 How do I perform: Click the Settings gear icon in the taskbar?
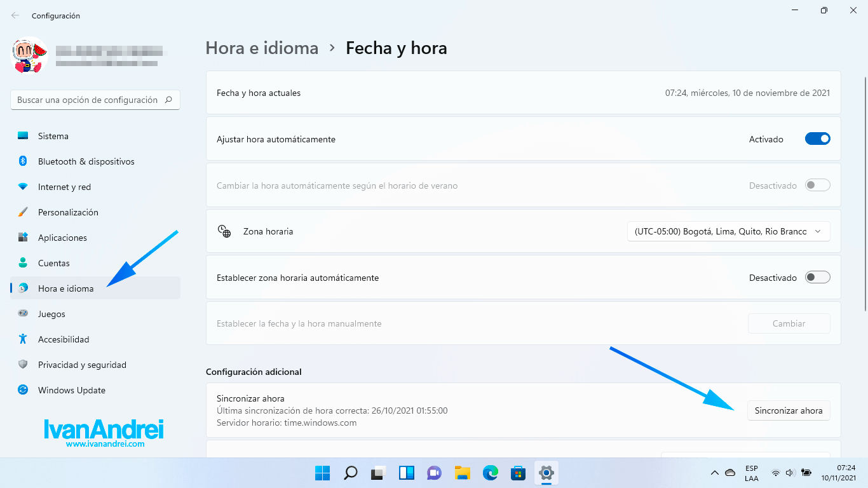click(546, 473)
